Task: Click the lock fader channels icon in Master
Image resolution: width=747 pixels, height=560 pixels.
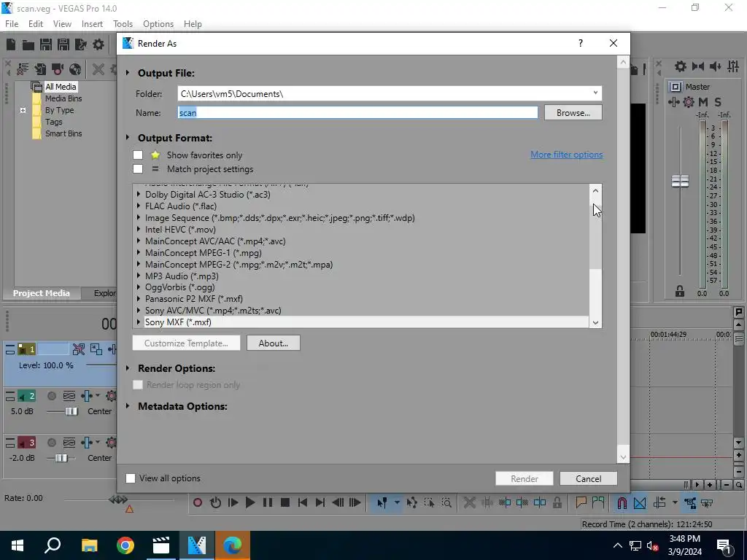Action: tap(680, 291)
